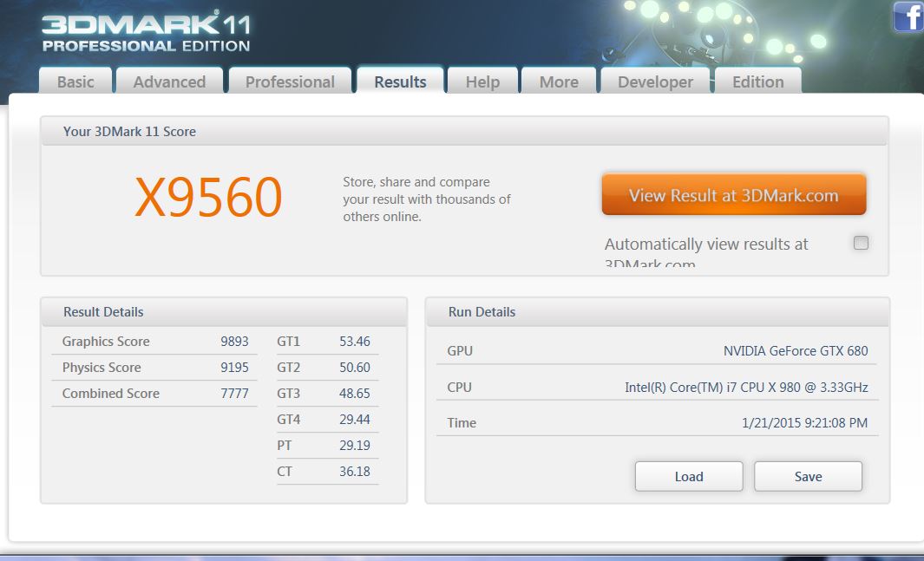
Task: Toggle automatically view results checkbox
Action: tap(861, 243)
